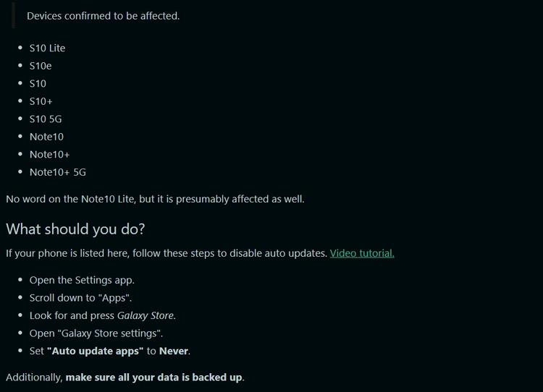The height and width of the screenshot is (392, 543).
Task: Select the Note10+ 5G list item
Action: pos(58,172)
